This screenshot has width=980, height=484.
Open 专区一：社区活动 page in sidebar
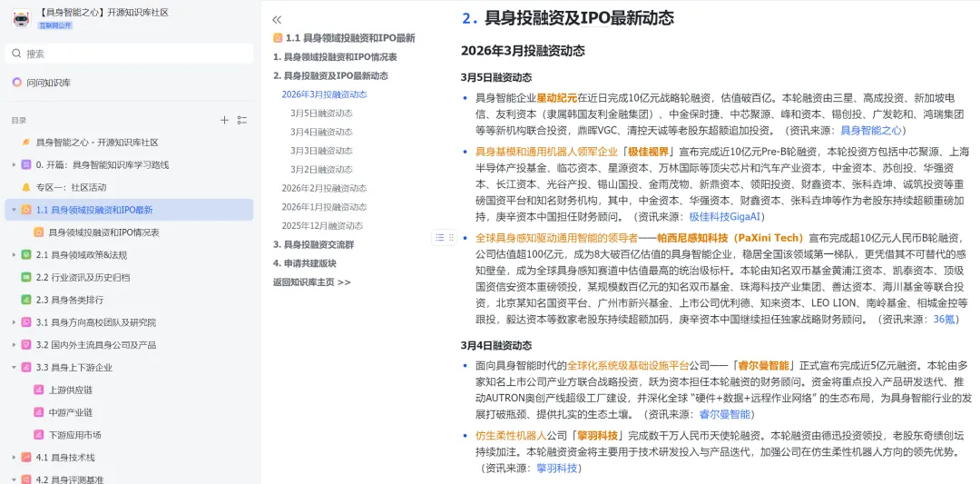[71, 188]
